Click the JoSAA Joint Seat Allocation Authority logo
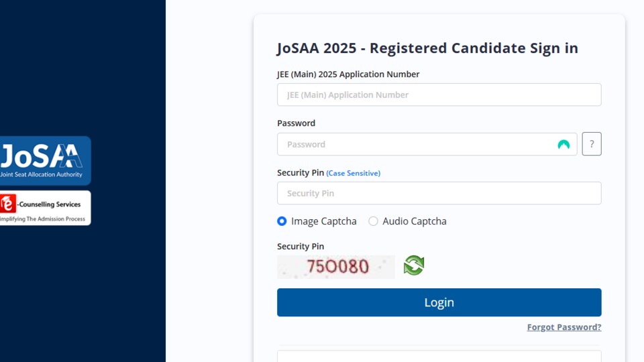Screen dimensions: 644x362 click(x=45, y=160)
